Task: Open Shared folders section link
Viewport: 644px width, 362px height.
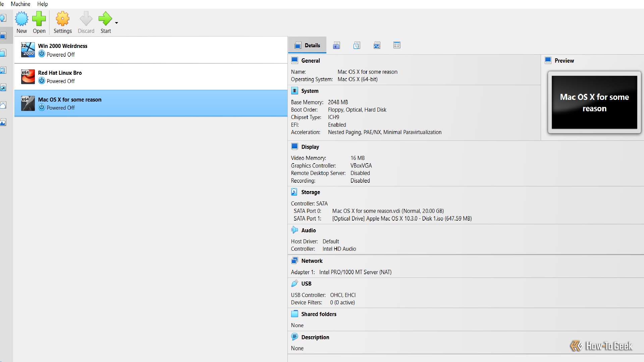Action: [x=319, y=314]
